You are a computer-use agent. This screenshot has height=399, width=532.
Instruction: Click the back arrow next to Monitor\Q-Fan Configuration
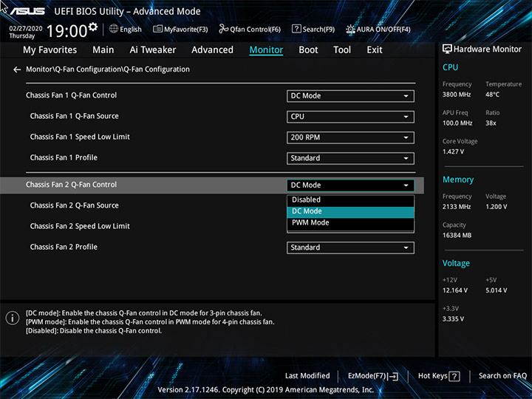tap(17, 69)
